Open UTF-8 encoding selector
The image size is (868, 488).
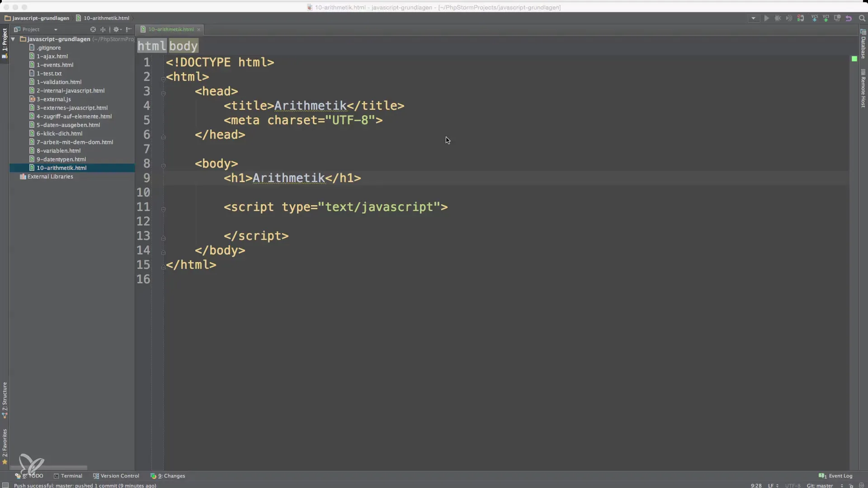793,486
